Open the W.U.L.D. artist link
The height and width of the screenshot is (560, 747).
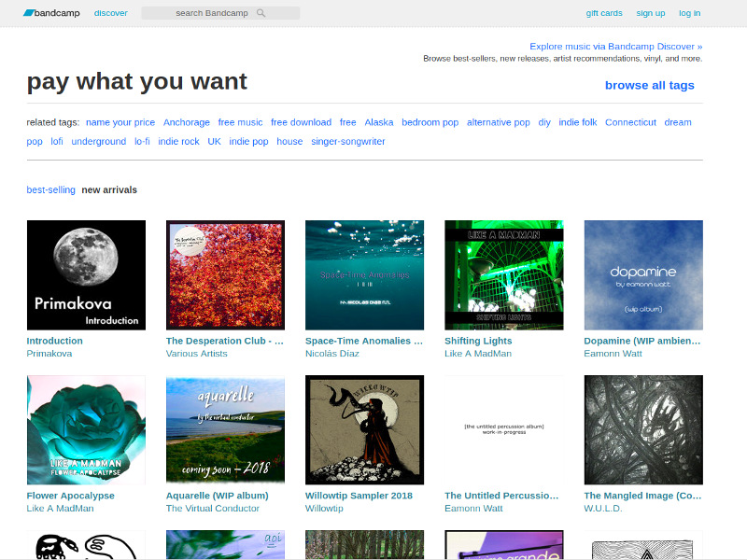tap(603, 508)
